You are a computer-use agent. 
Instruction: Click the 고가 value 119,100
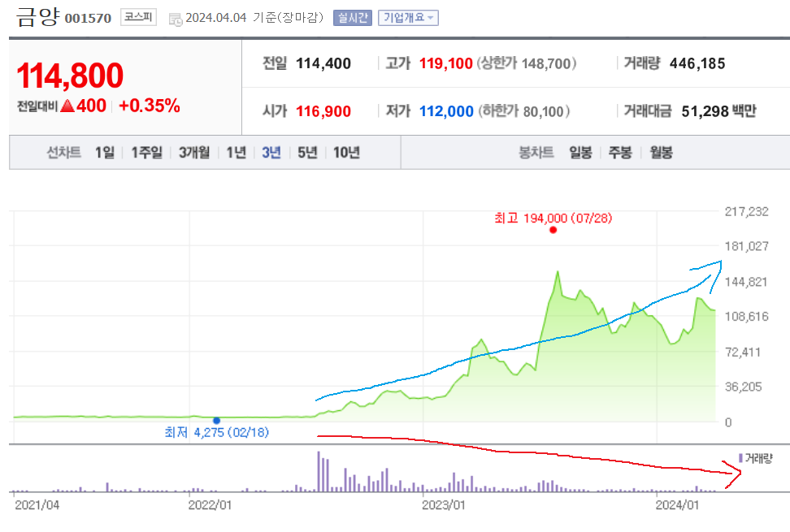pyautogui.click(x=446, y=63)
